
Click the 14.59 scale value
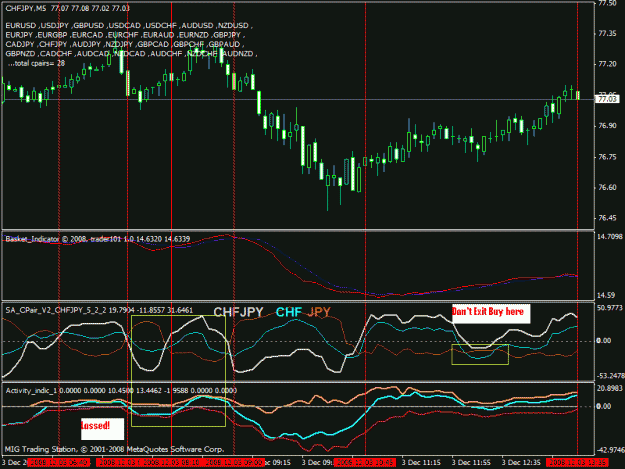pyautogui.click(x=606, y=295)
